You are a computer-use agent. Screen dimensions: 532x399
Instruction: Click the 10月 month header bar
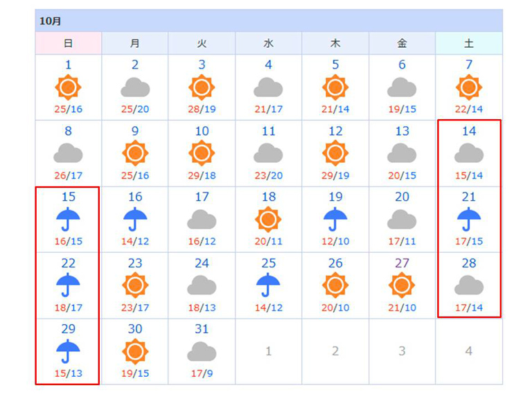click(269, 21)
